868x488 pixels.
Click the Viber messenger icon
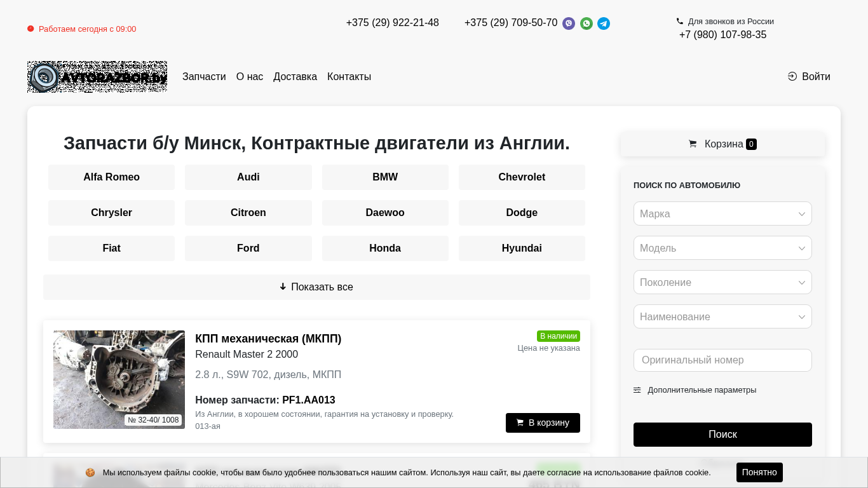click(569, 24)
